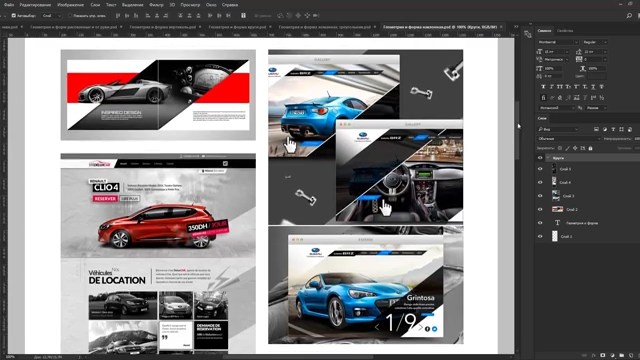Viewport: 640px width, 360px height.
Task: Click the filter by pixel layers icon
Action: pyautogui.click(x=596, y=129)
